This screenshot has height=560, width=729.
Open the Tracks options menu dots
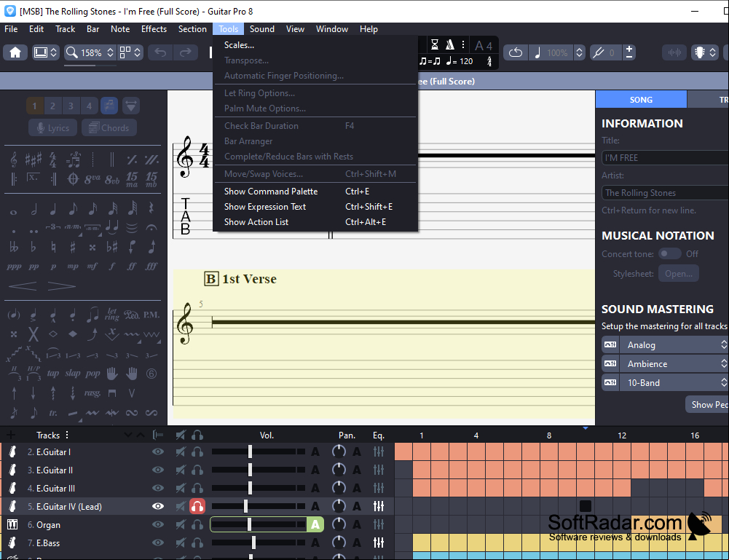click(x=67, y=435)
